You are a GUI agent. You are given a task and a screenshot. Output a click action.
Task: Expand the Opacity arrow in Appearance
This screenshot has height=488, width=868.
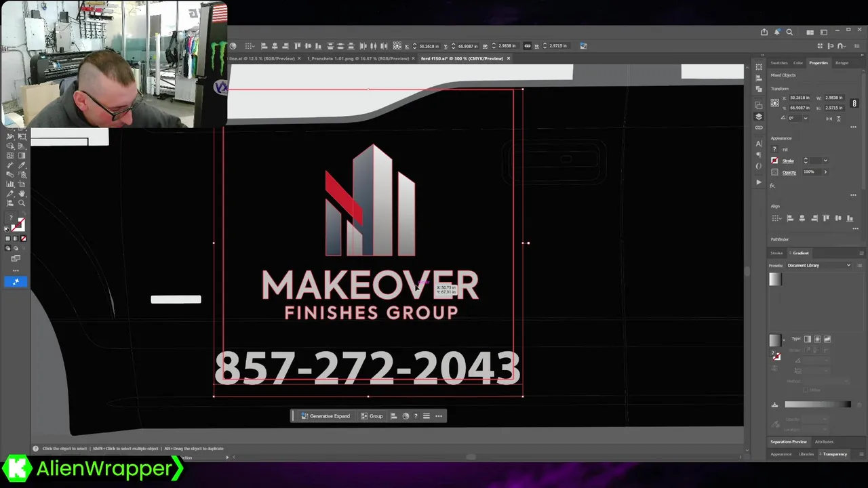825,172
